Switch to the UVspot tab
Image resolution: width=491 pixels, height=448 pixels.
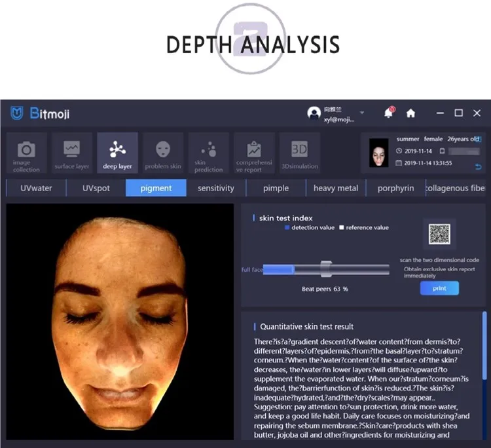96,188
